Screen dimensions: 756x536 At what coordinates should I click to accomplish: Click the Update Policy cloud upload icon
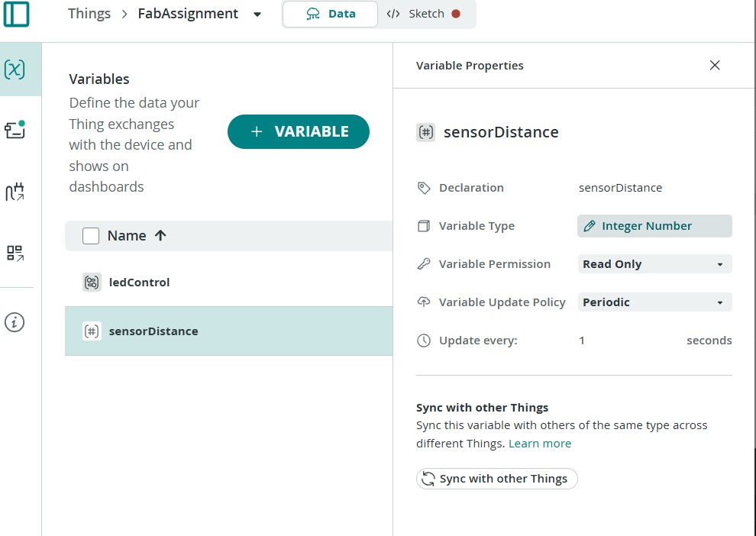point(424,302)
